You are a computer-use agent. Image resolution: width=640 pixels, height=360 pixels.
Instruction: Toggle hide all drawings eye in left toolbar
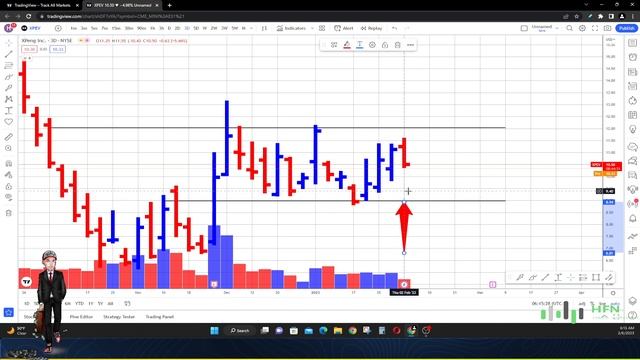[9, 198]
